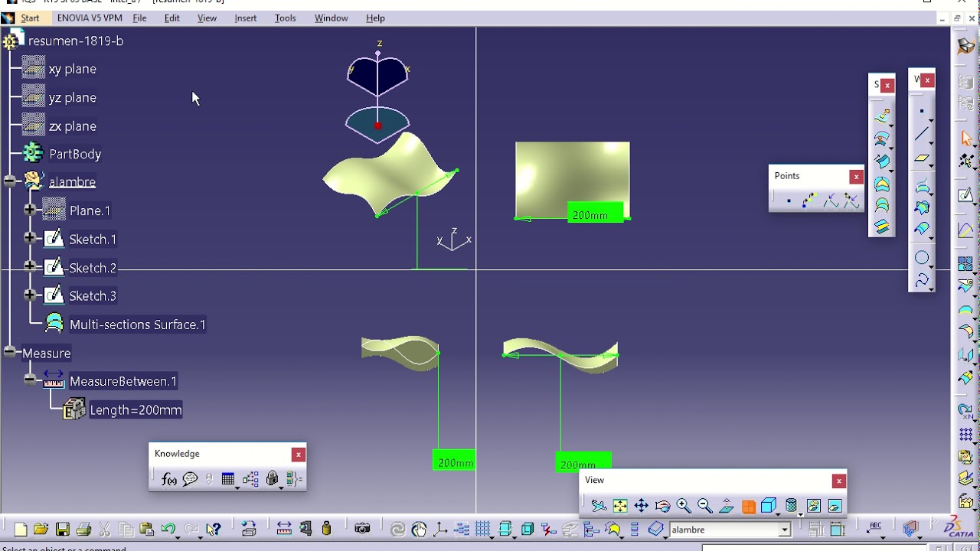Image resolution: width=980 pixels, height=551 pixels.
Task: Click the Print icon
Action: pyautogui.click(x=83, y=529)
